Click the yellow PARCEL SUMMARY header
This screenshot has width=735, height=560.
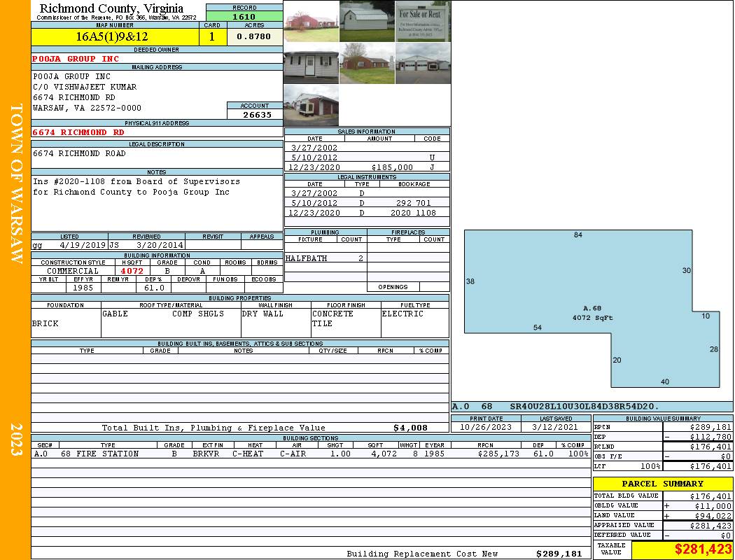tap(663, 484)
